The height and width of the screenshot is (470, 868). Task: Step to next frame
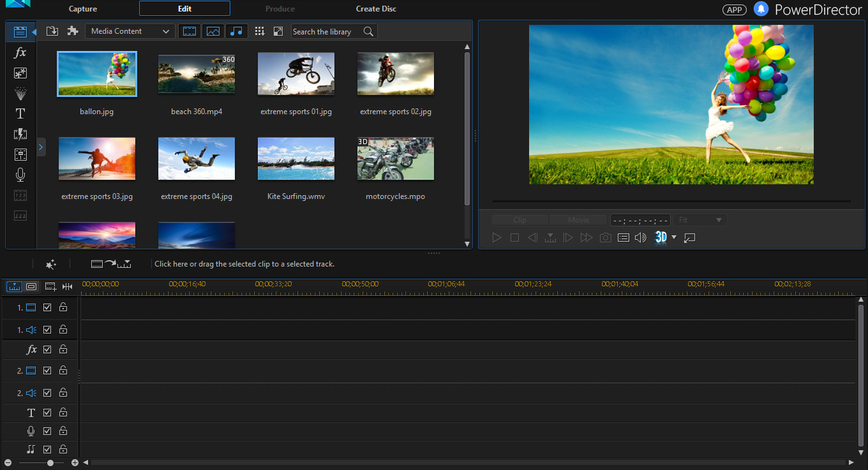point(568,238)
